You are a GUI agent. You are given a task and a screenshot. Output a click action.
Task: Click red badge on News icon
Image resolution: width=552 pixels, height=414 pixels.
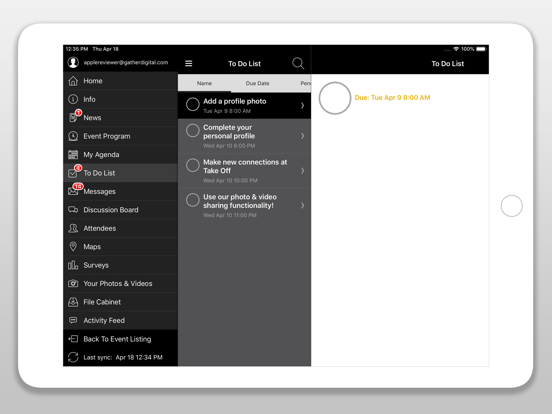click(78, 113)
